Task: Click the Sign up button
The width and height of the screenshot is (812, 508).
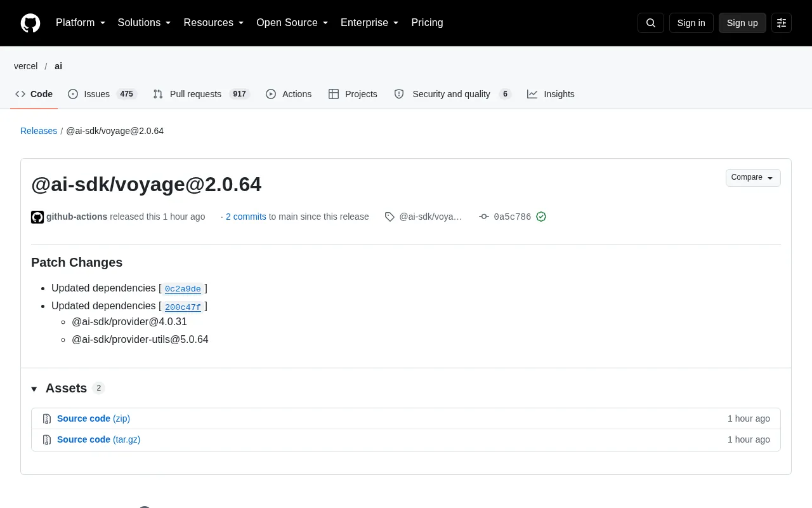Action: click(742, 23)
